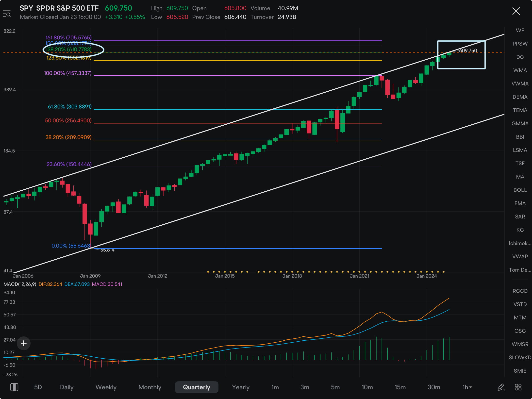This screenshot has height=399, width=532.
Task: Select the 38.20% (209.0909) Fibonacci label
Action: (68, 137)
